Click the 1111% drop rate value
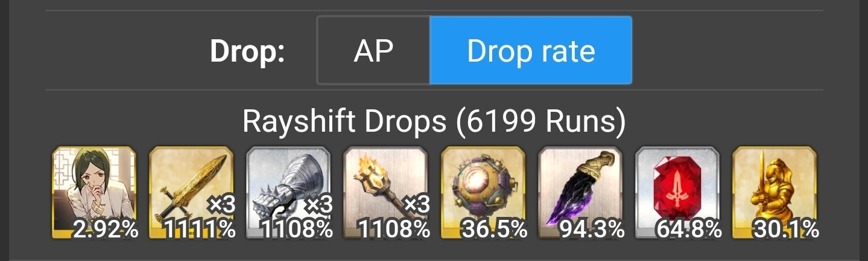The width and height of the screenshot is (868, 261). point(200,229)
